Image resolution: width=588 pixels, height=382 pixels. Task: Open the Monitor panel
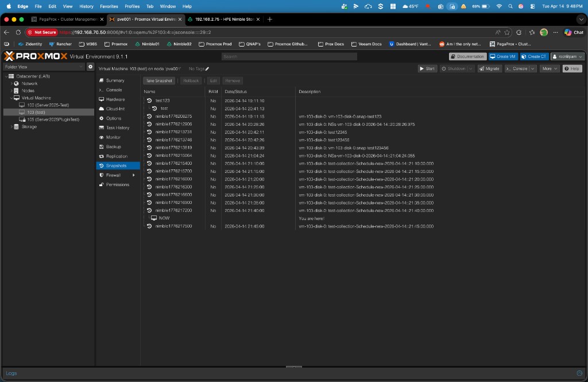click(x=114, y=137)
